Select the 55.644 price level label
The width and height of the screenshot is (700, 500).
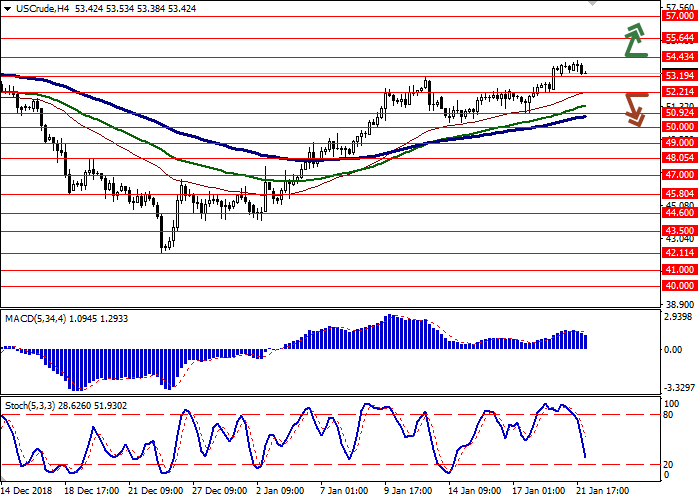click(x=679, y=37)
